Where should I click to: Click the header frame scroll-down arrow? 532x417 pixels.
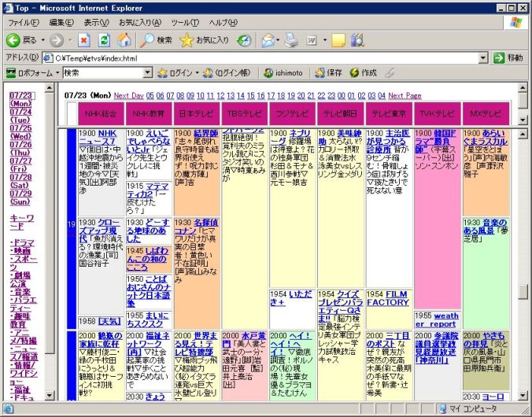pyautogui.click(x=523, y=120)
